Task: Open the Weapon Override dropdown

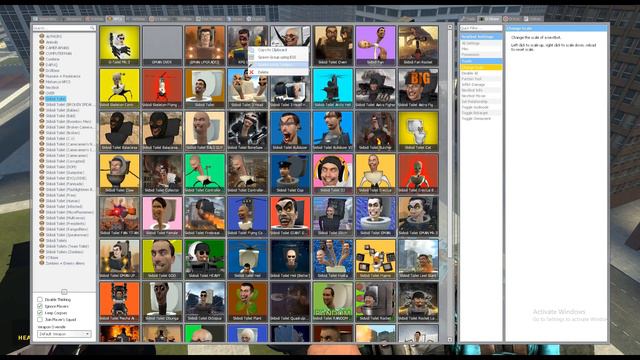Action: 64,334
